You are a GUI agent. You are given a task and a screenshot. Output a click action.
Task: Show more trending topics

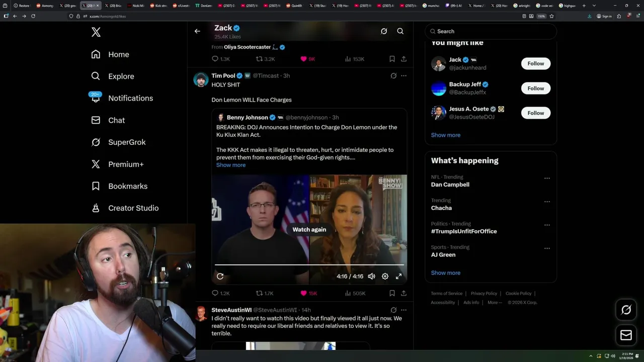pyautogui.click(x=446, y=273)
